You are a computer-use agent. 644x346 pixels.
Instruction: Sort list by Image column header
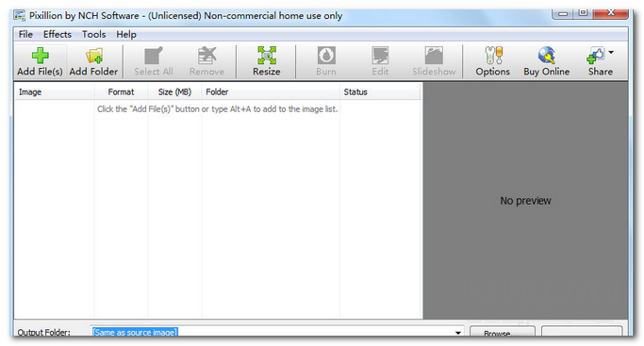pos(54,92)
